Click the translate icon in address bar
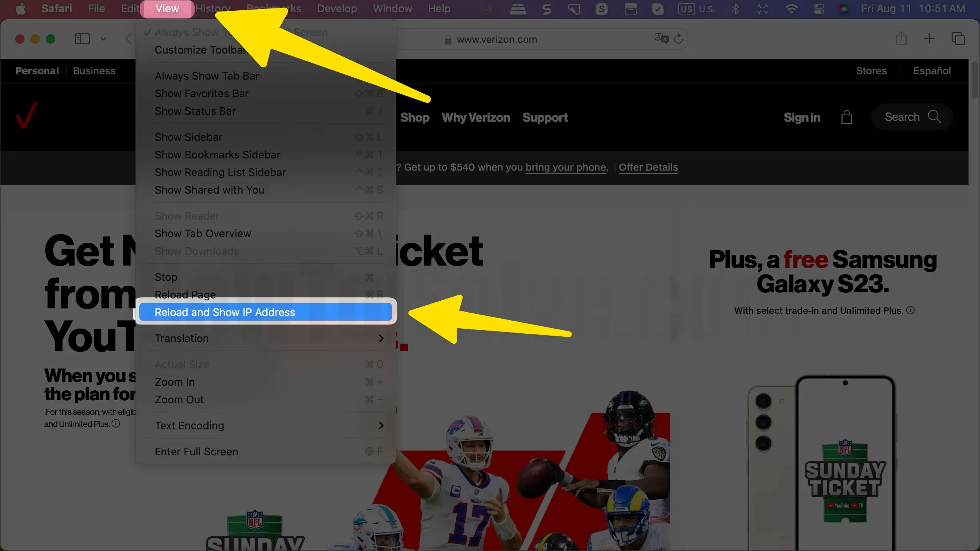Viewport: 980px width, 551px height. coord(661,39)
